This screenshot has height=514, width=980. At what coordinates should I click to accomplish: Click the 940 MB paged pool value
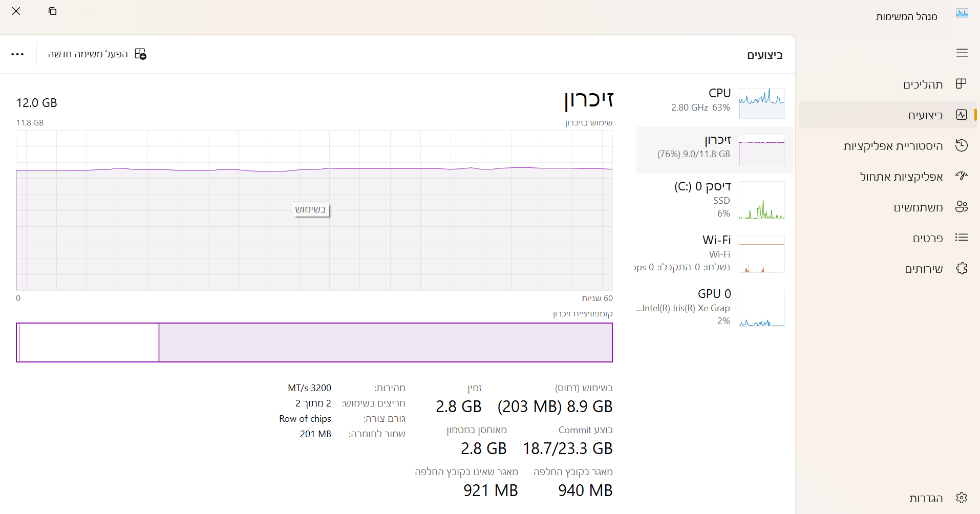pos(585,490)
